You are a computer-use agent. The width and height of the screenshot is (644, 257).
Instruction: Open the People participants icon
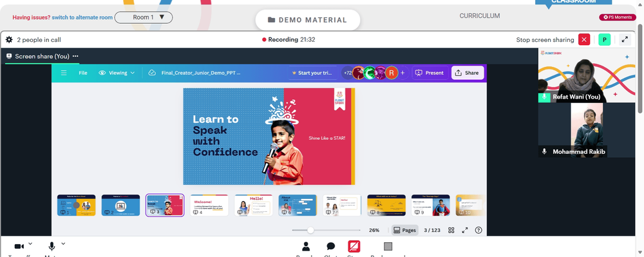coord(306,246)
